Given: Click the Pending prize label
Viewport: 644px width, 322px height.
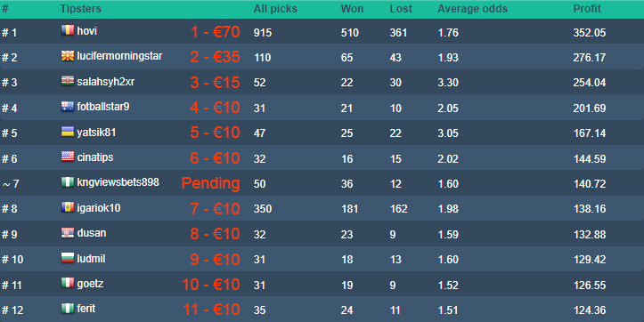Looking at the screenshot, I should (x=211, y=183).
